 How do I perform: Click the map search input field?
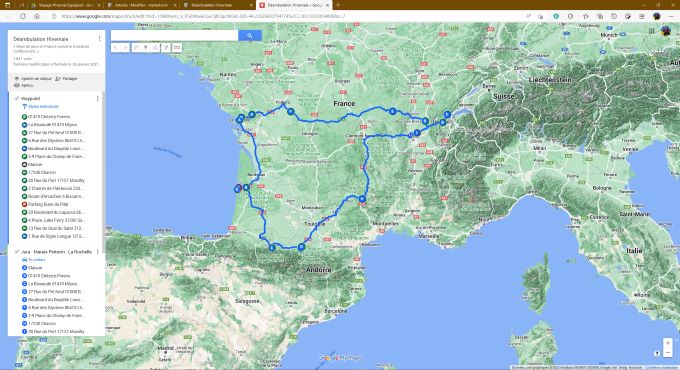pyautogui.click(x=174, y=36)
